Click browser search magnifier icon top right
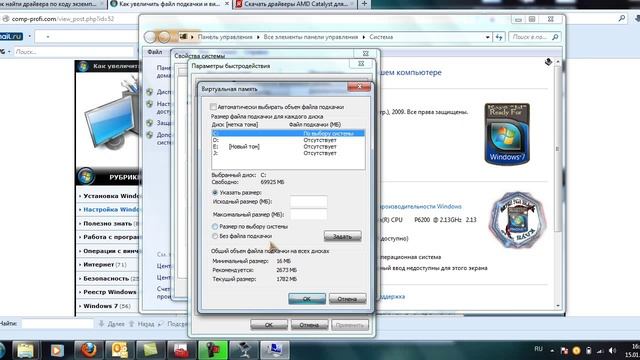Viewport: 640px width, 360px height. coord(621,18)
